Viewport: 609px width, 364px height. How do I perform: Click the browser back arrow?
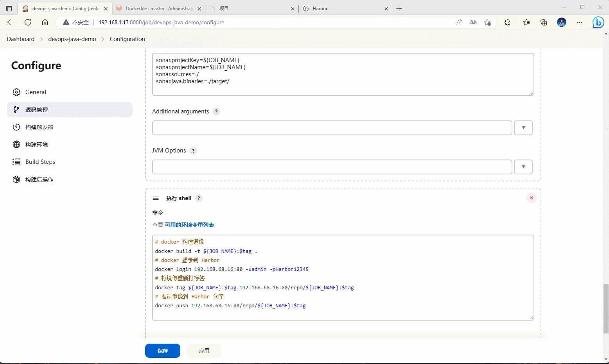pyautogui.click(x=11, y=22)
